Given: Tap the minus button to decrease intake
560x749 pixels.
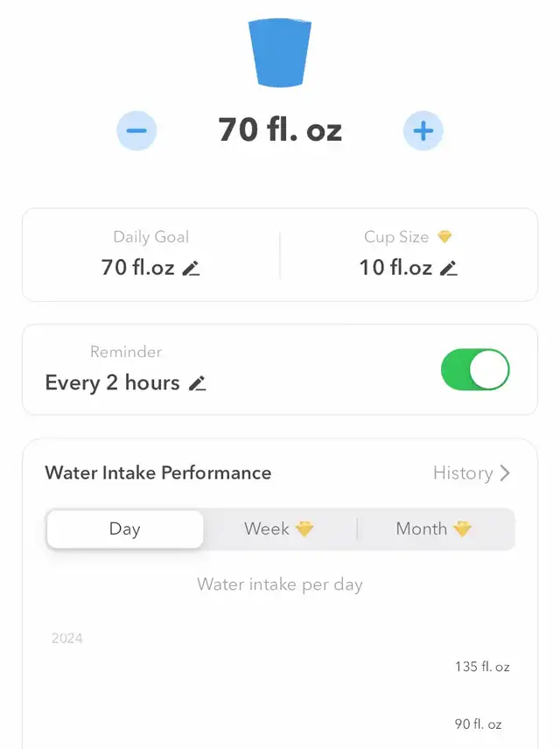Looking at the screenshot, I should coord(136,131).
